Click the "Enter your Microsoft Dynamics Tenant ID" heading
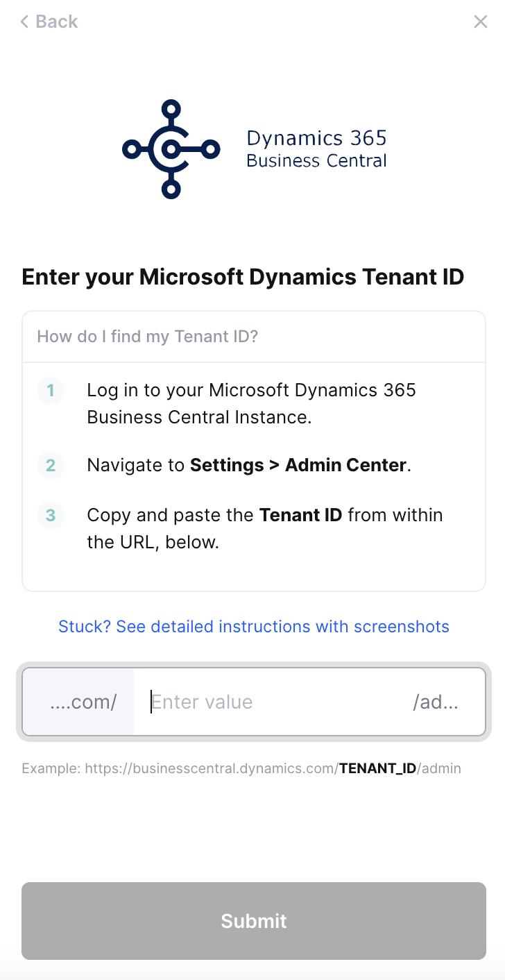 click(x=243, y=278)
